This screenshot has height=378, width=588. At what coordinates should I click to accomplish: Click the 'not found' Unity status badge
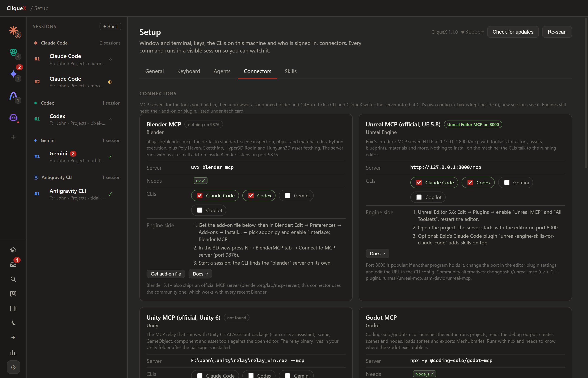[236, 318]
